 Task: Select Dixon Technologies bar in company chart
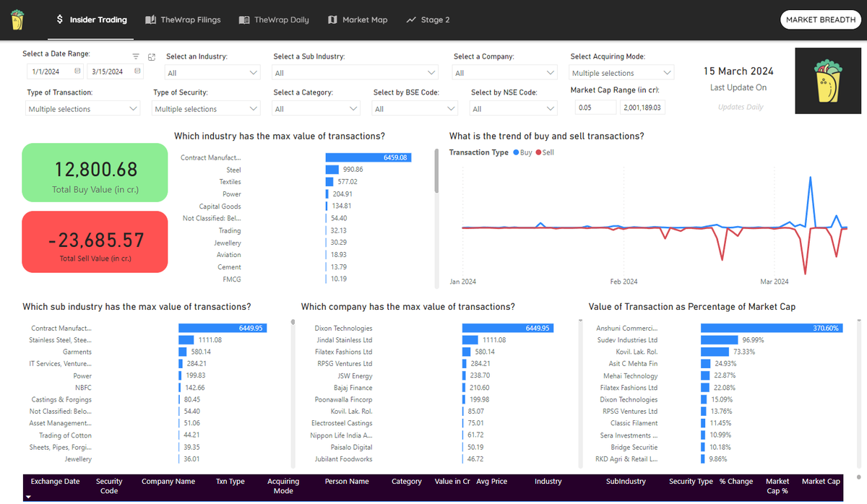[x=507, y=328]
